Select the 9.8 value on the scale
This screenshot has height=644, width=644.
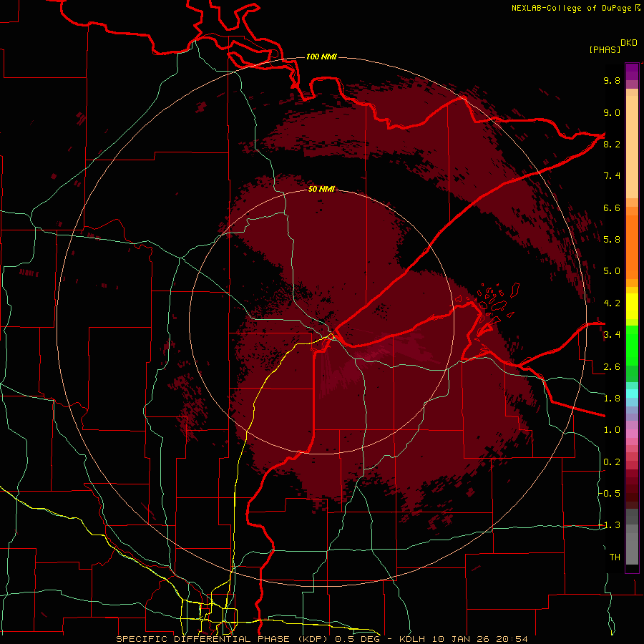pos(612,80)
